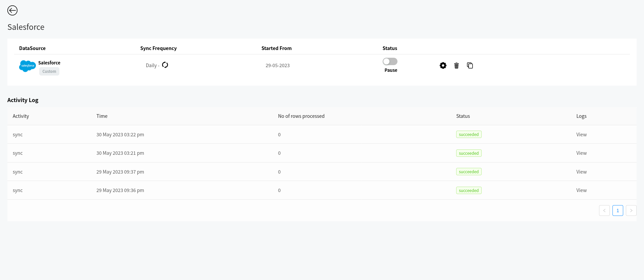Image resolution: width=644 pixels, height=280 pixels.
Task: Toggle the Pause status switch
Action: [x=390, y=61]
